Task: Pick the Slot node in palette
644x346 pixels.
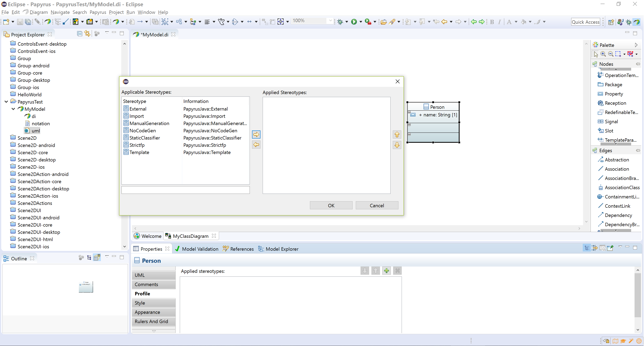Action: (609, 131)
